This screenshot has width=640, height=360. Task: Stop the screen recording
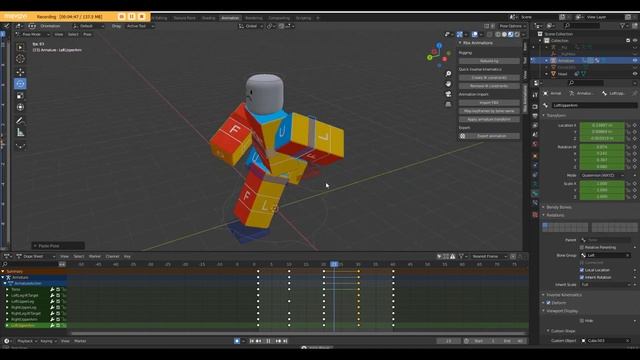click(142, 16)
